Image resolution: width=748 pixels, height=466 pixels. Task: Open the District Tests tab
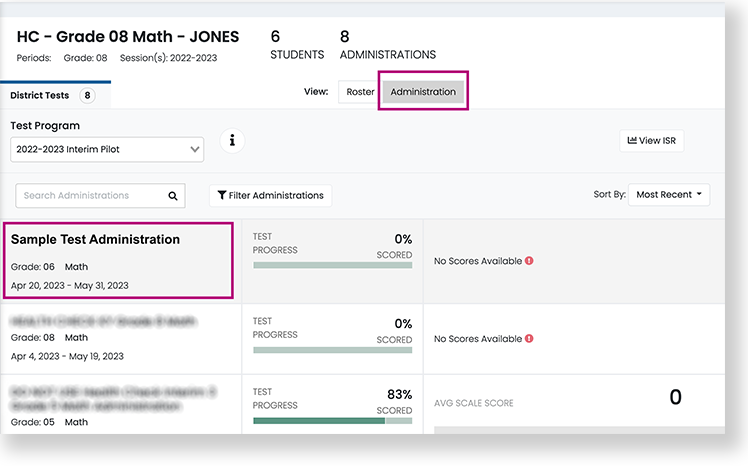tap(40, 96)
